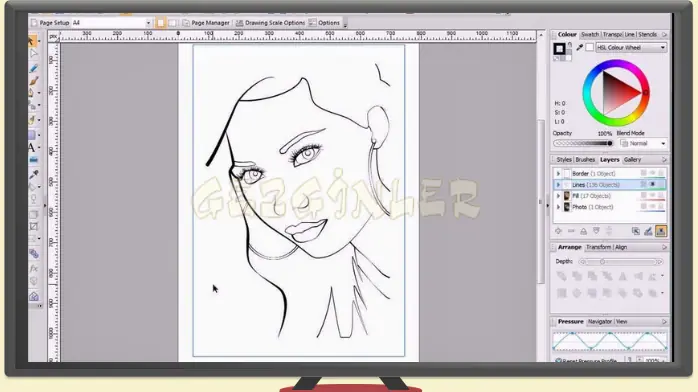The width and height of the screenshot is (698, 392).
Task: Switch to the Navigator tab
Action: [600, 321]
